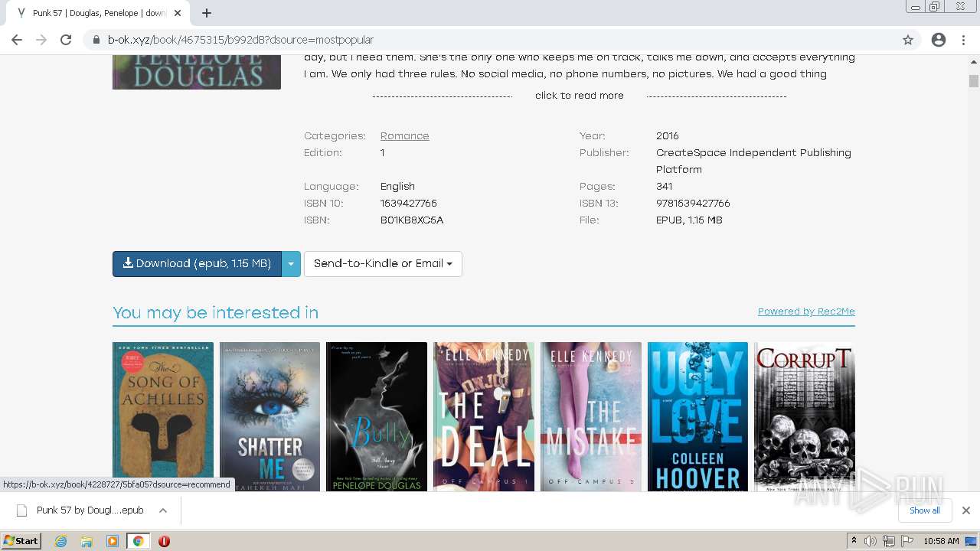Open the Chrome profile avatar menu
980x551 pixels.
click(939, 40)
